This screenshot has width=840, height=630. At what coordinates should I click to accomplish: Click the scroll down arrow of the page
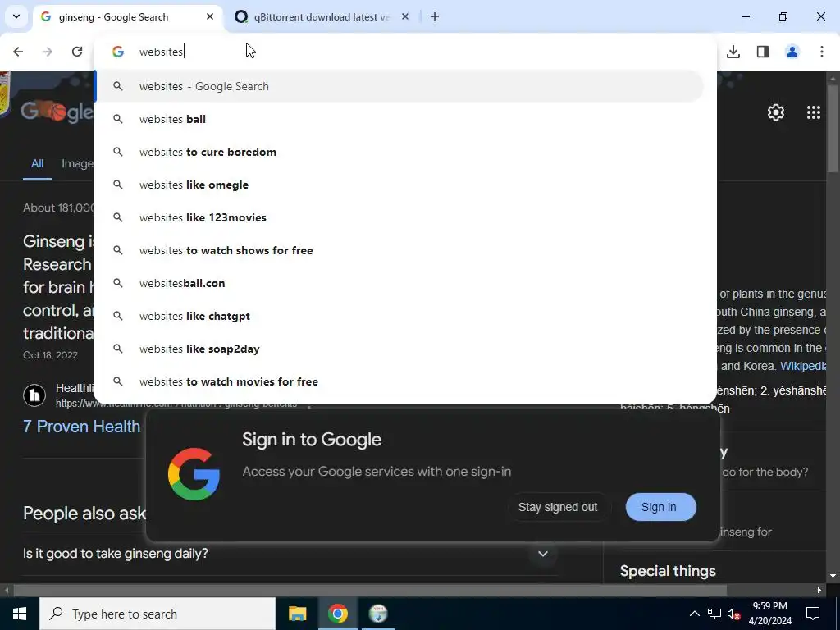point(833,577)
